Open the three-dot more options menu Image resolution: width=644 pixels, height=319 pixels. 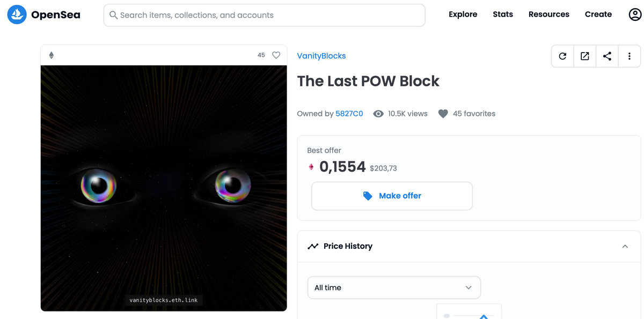coord(630,56)
